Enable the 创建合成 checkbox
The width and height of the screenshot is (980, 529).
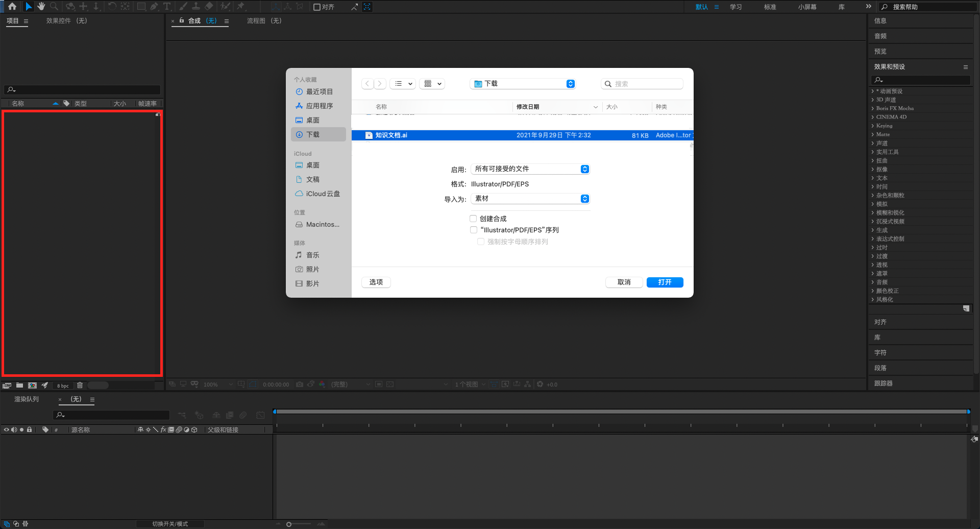pyautogui.click(x=473, y=219)
